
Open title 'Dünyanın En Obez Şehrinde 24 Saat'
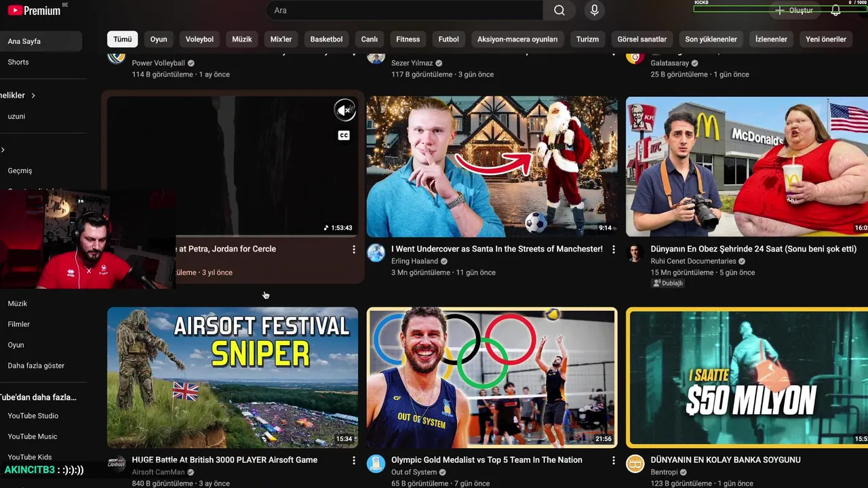[x=753, y=249]
